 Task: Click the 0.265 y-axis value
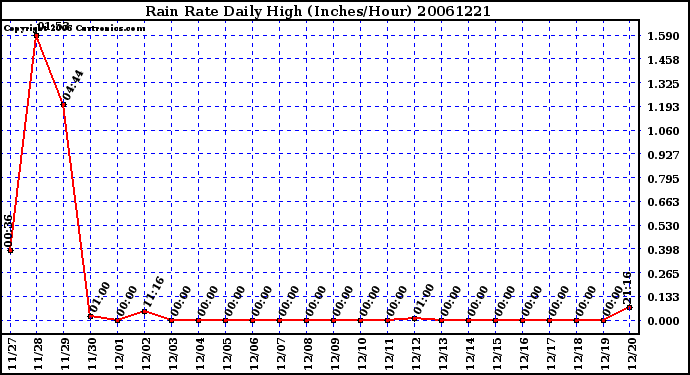663,274
